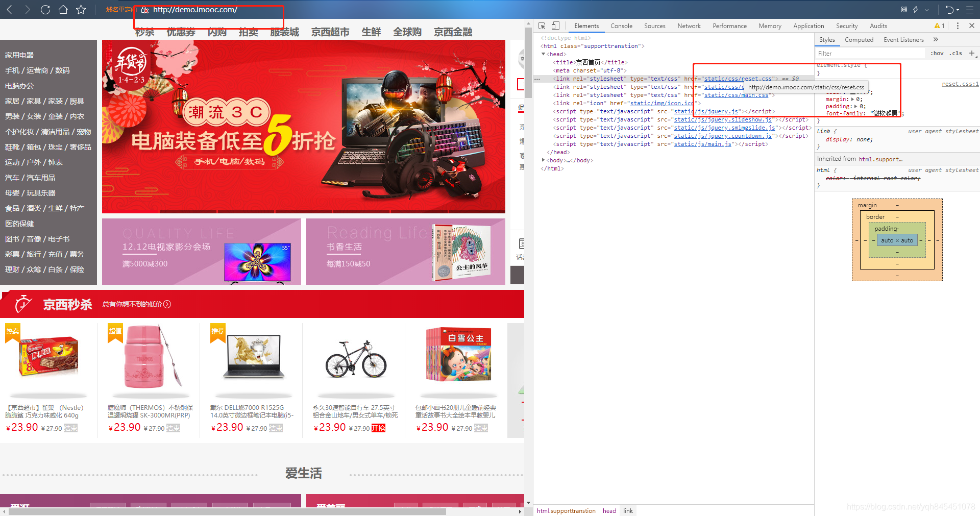This screenshot has width=980, height=516.
Task: Click the 12.12电视家影分会场 promo banner
Action: pyautogui.click(x=202, y=252)
